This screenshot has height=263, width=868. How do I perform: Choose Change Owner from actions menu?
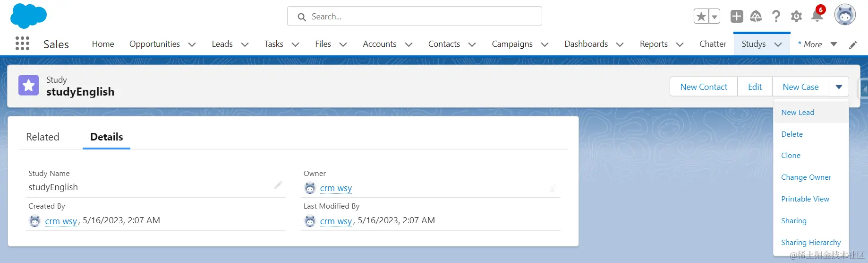pos(811,177)
